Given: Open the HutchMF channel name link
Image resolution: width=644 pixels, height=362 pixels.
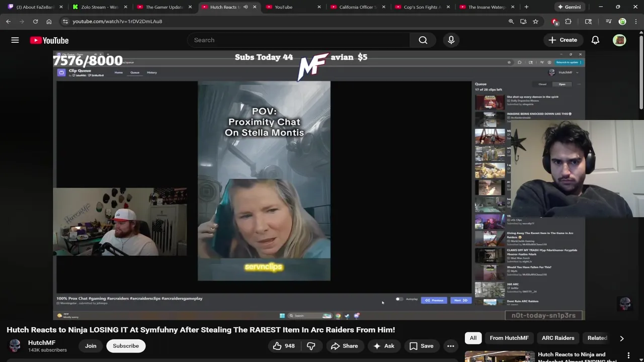Looking at the screenshot, I should [42, 342].
